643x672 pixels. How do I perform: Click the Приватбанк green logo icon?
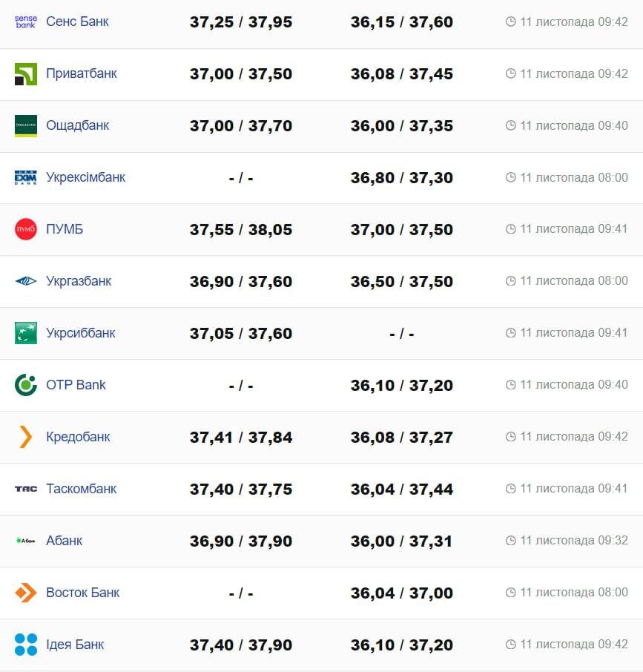[26, 74]
